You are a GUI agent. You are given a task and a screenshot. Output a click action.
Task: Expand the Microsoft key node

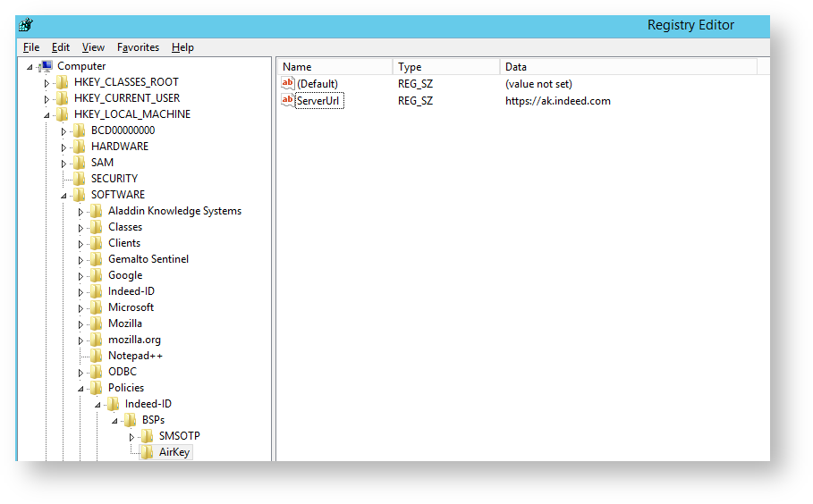[81, 308]
